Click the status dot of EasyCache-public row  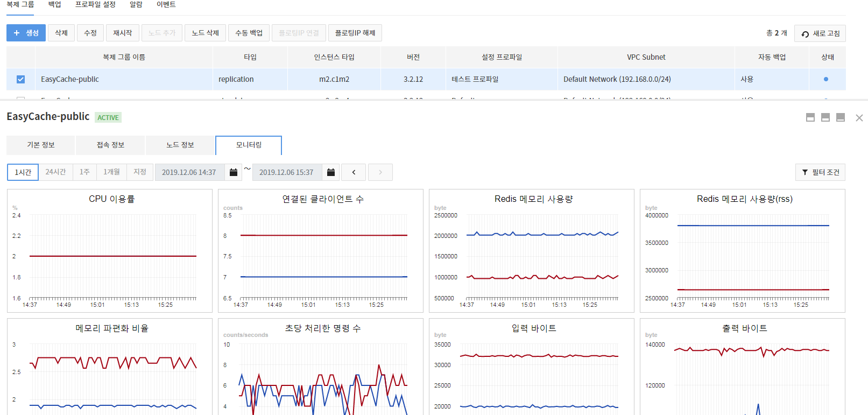826,79
